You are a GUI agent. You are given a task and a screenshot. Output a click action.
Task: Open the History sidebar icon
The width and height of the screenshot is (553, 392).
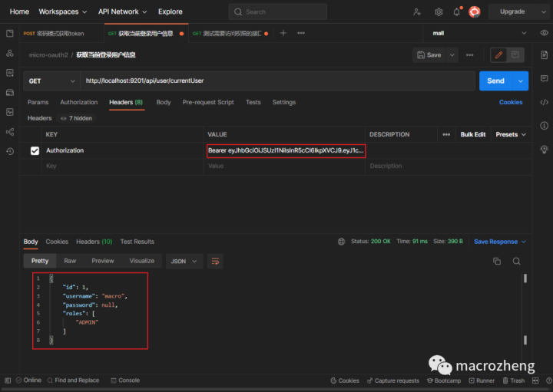click(x=10, y=151)
